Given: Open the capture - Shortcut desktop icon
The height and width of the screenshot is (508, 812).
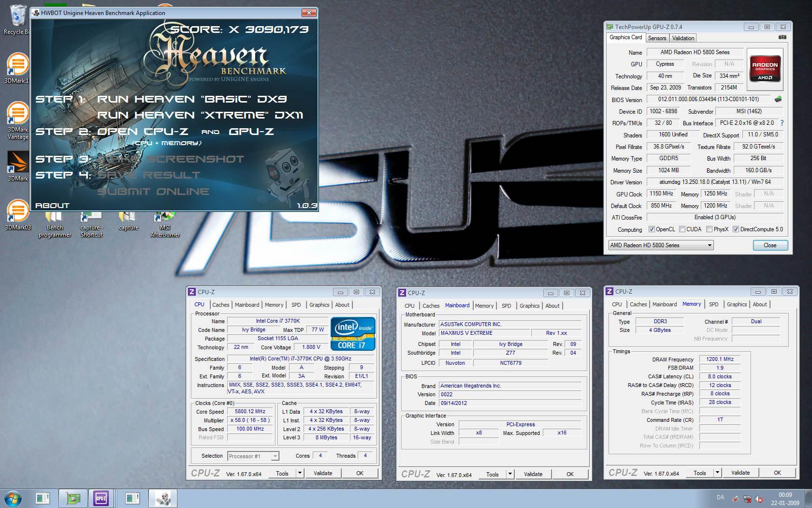Looking at the screenshot, I should point(91,225).
